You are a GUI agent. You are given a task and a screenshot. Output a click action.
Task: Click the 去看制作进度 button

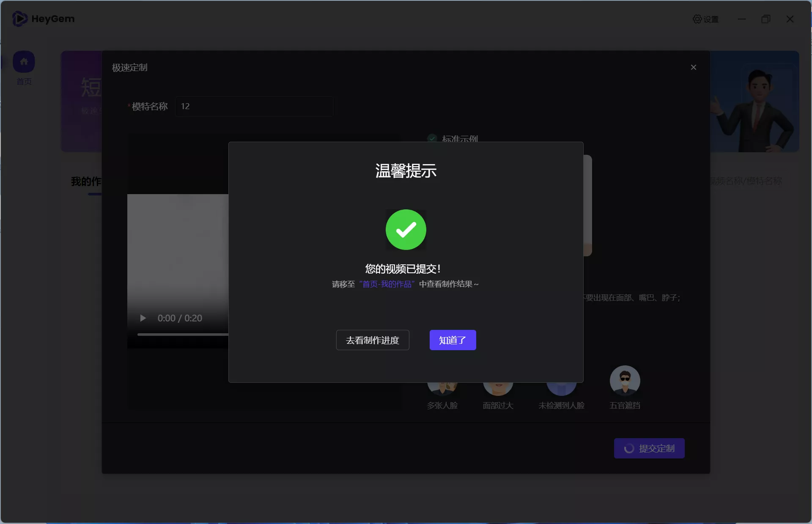coord(373,340)
